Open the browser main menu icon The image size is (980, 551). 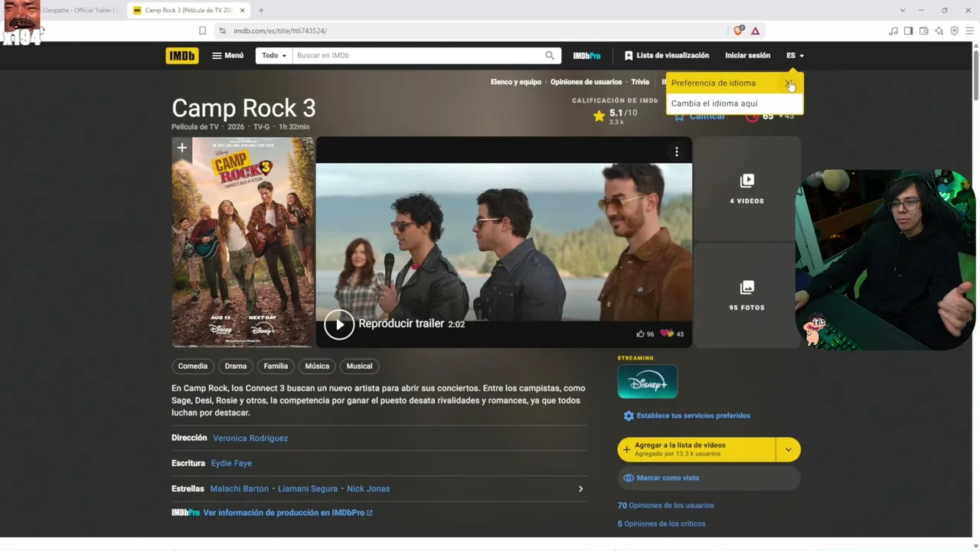coord(969,31)
